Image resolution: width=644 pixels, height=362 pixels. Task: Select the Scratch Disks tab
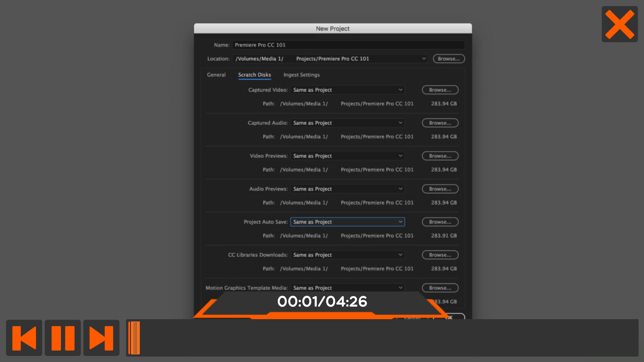point(254,75)
